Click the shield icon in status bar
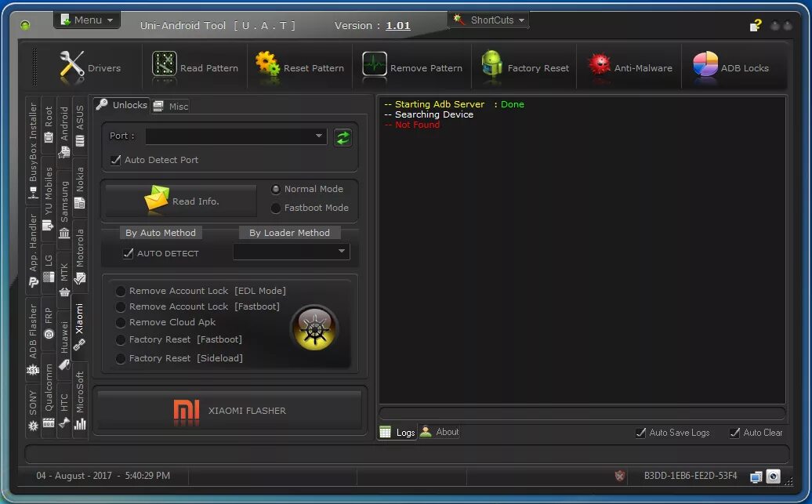This screenshot has height=504, width=812. [619, 476]
